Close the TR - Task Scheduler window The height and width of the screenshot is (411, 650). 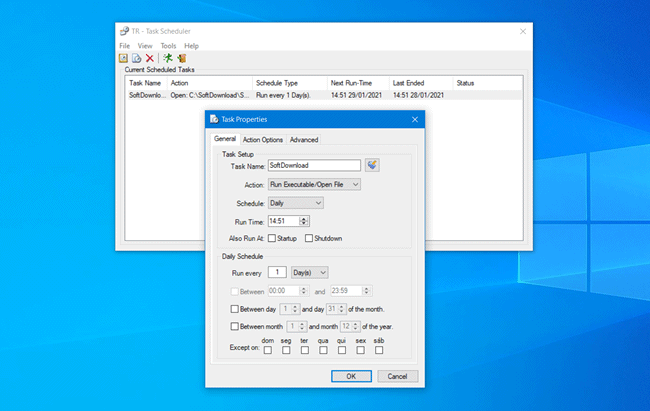(x=523, y=32)
